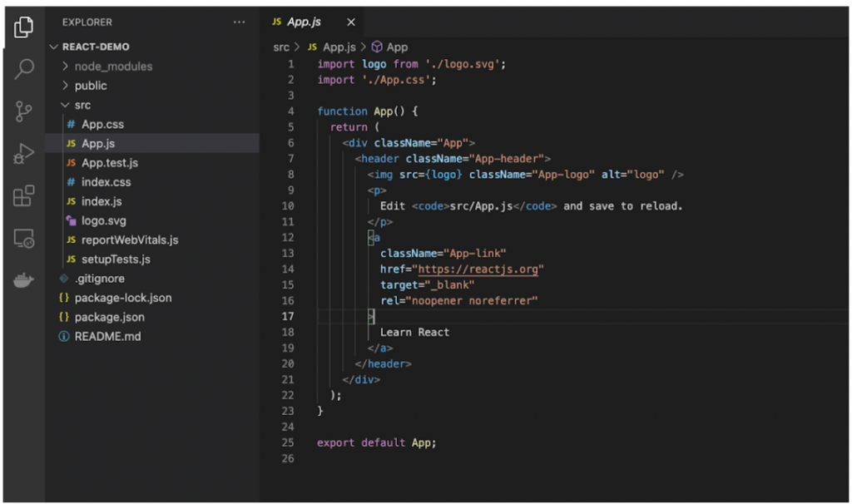The image size is (852, 504).
Task: Open index.js file
Action: (152, 201)
